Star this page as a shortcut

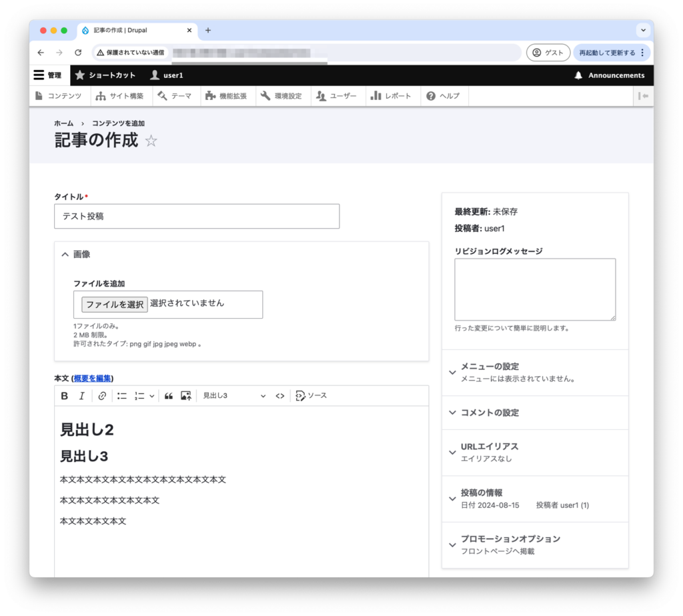coord(151,141)
